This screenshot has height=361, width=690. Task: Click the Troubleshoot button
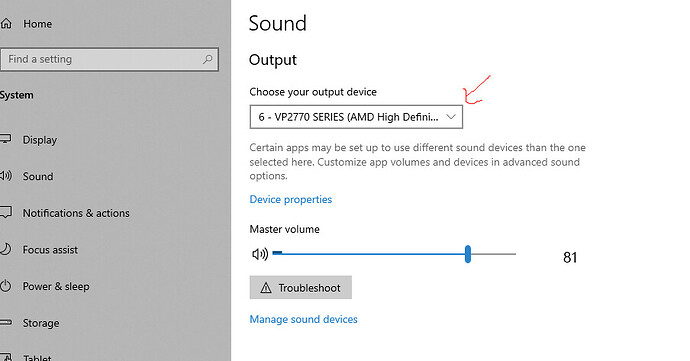click(x=301, y=287)
